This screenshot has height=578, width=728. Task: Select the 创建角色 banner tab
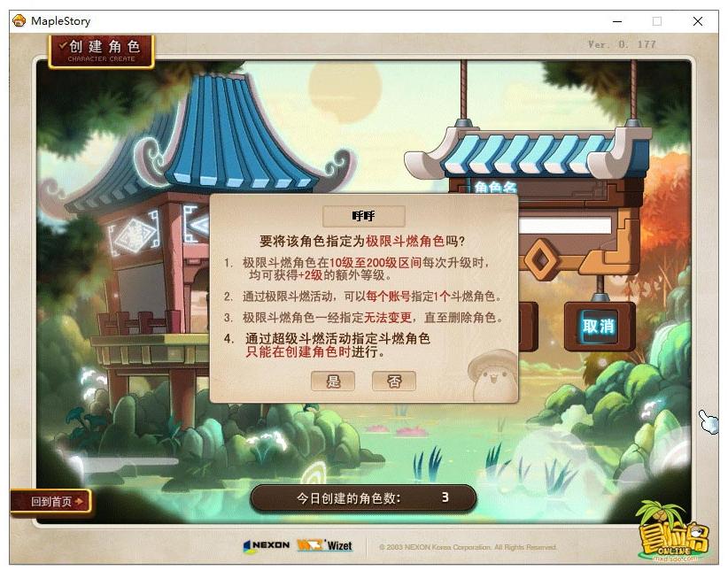[x=102, y=49]
